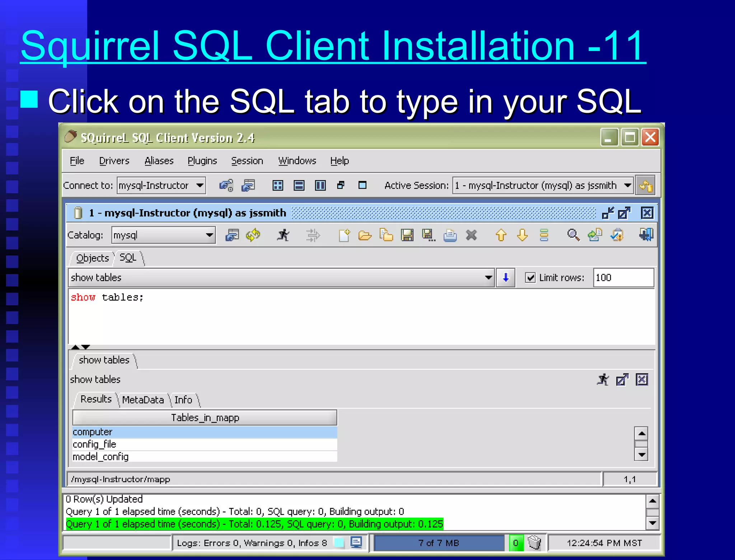Screen dimensions: 735x560
Task: Save the SQL script with floppy icon
Action: pyautogui.click(x=407, y=235)
